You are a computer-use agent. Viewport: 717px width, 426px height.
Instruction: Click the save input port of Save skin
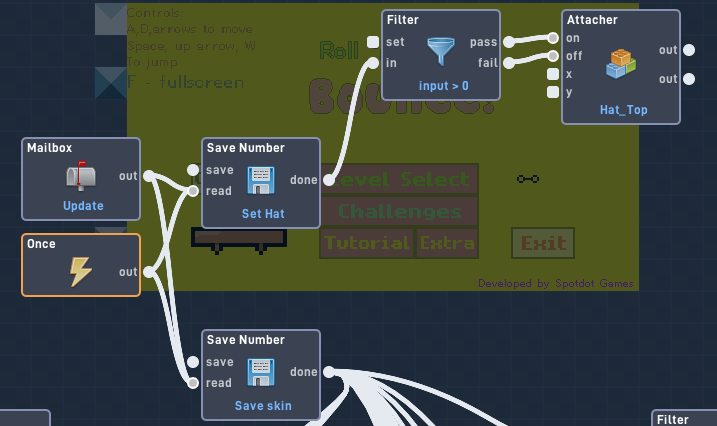[193, 362]
